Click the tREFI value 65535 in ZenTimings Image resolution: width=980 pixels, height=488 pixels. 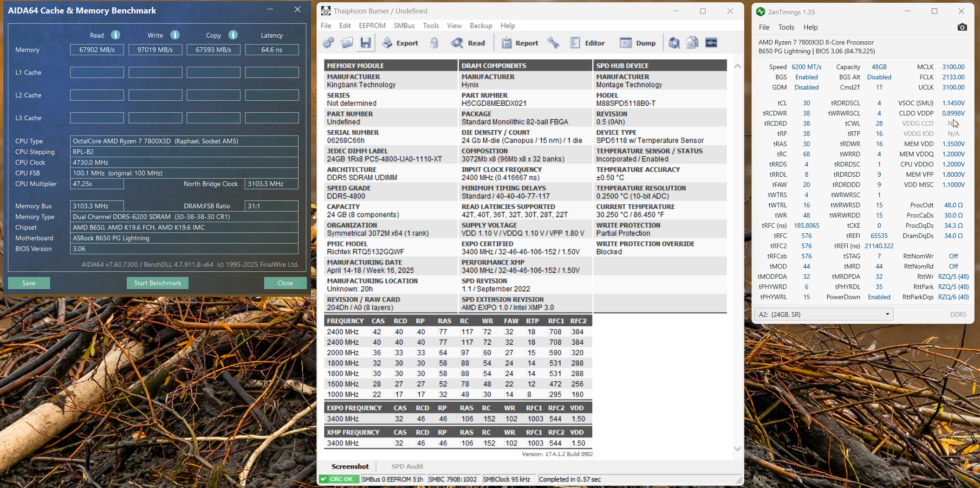click(879, 236)
